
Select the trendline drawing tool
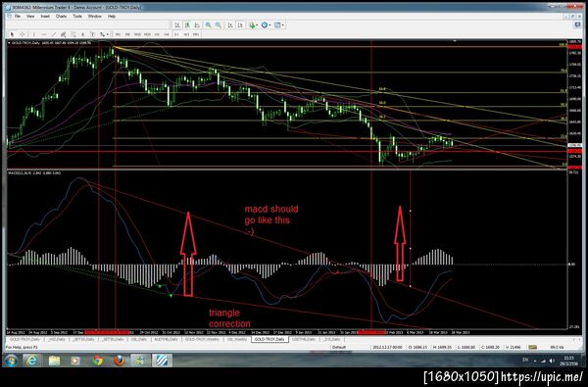coord(54,34)
